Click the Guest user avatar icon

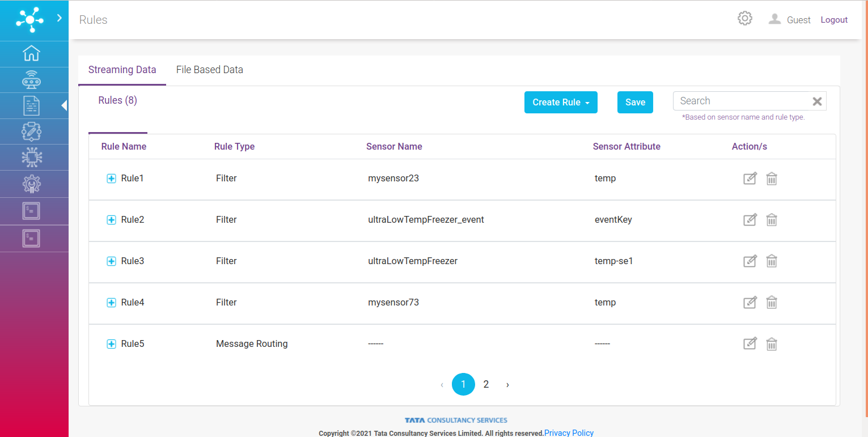pos(774,19)
